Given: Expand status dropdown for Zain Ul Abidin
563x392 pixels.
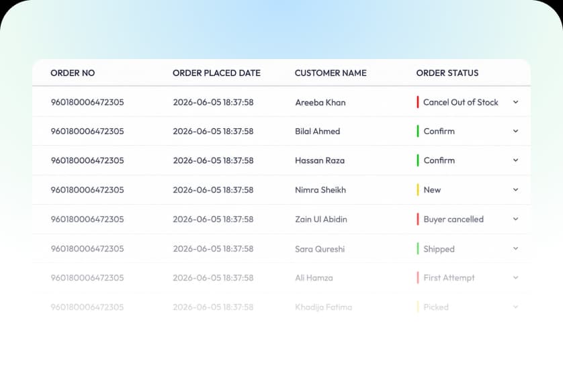Looking at the screenshot, I should click(x=515, y=219).
